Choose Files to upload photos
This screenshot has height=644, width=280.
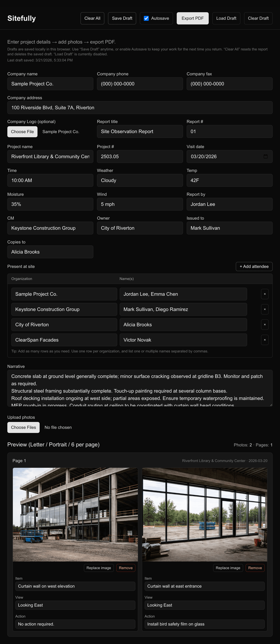[24, 427]
